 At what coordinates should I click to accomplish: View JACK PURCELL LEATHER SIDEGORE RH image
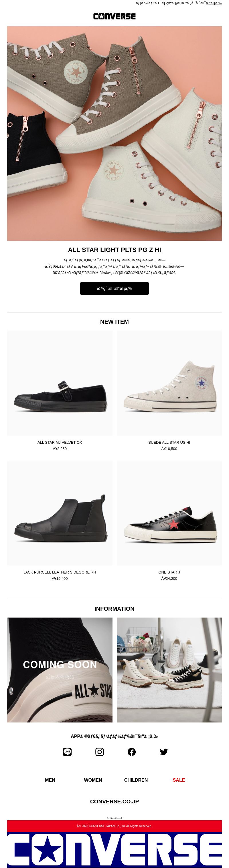pyautogui.click(x=60, y=513)
